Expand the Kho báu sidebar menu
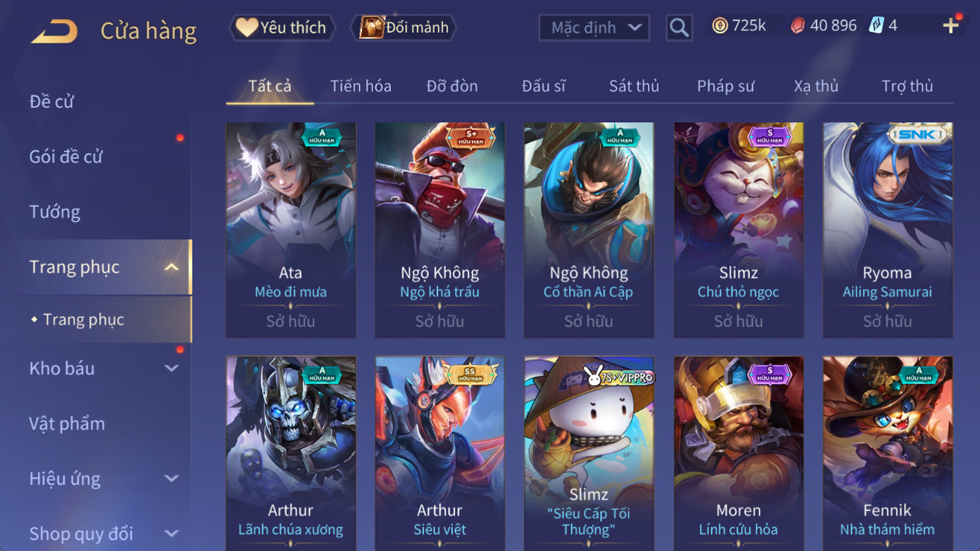Screen dimensions: 980x551 [171, 368]
